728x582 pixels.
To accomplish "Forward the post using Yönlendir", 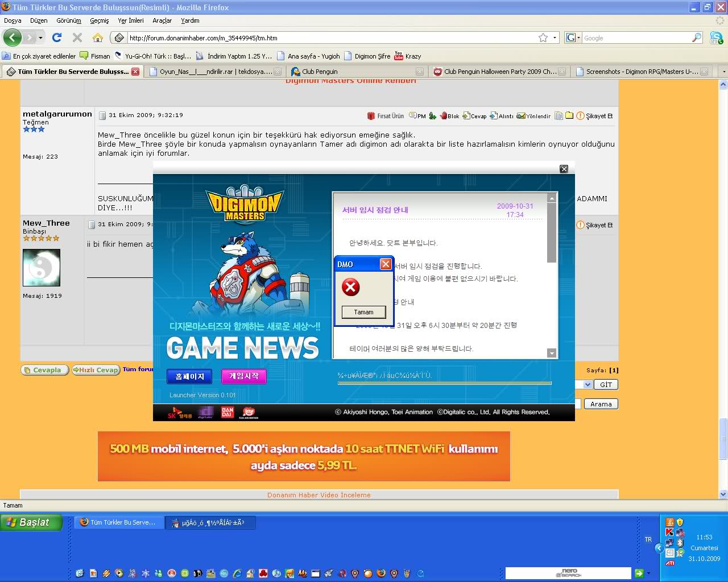I will pos(533,115).
